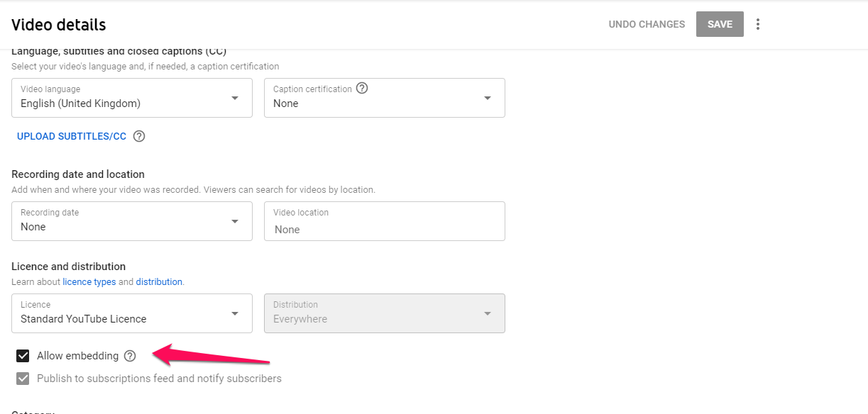
Task: Click the Allow embedding label text
Action: (77, 356)
